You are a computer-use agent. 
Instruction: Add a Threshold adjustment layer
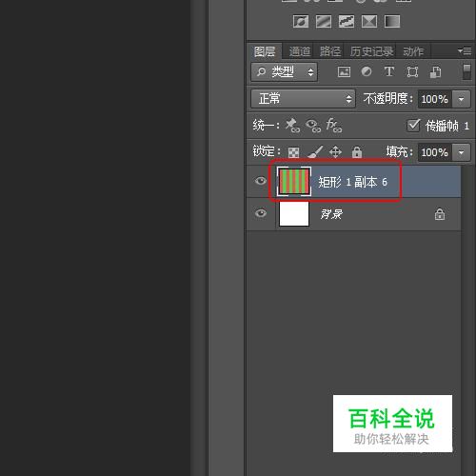click(347, 22)
